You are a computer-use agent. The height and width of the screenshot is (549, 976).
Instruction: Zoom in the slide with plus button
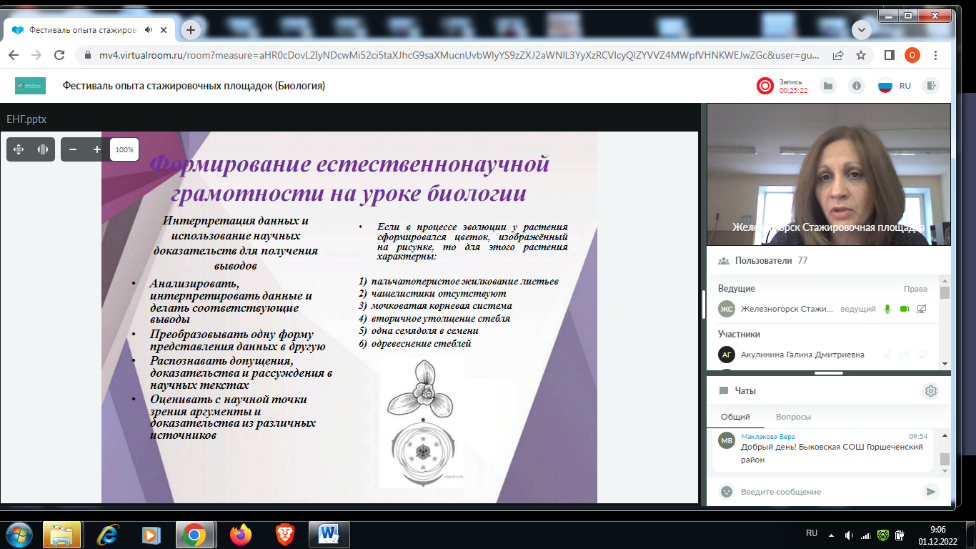click(x=96, y=149)
